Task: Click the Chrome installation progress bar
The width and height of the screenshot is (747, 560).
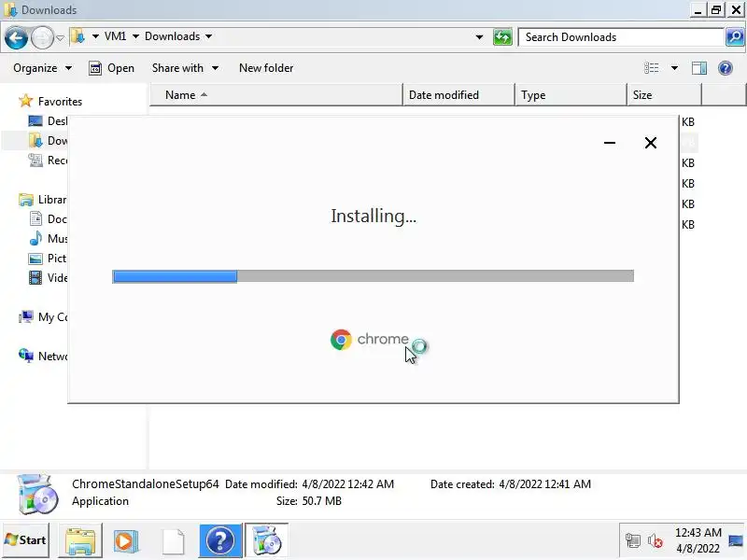Action: pos(373,276)
